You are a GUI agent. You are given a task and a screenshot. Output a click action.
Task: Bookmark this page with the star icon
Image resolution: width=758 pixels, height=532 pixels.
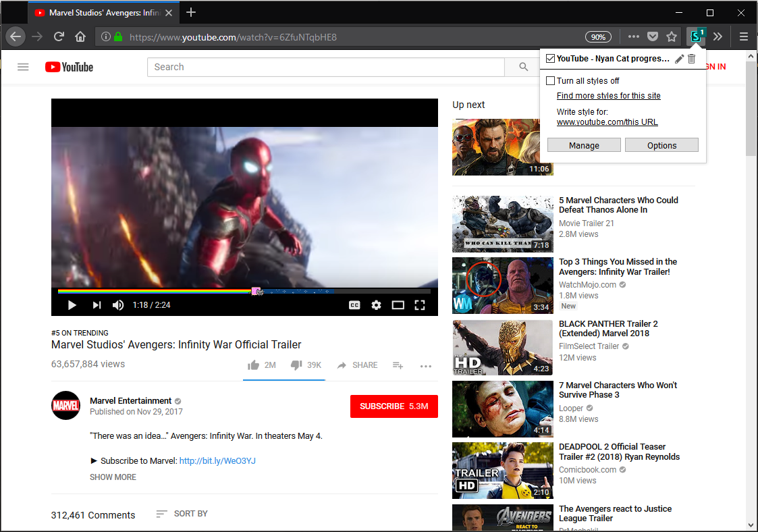coord(672,36)
